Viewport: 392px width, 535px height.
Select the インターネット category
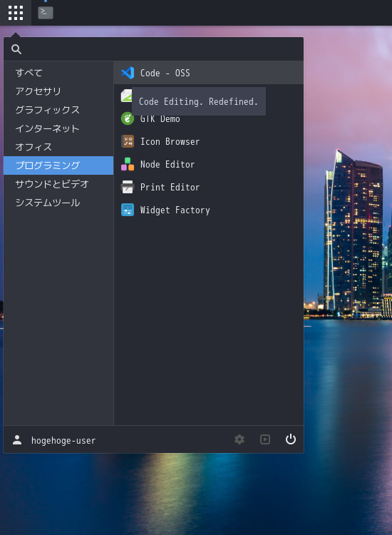[58, 128]
